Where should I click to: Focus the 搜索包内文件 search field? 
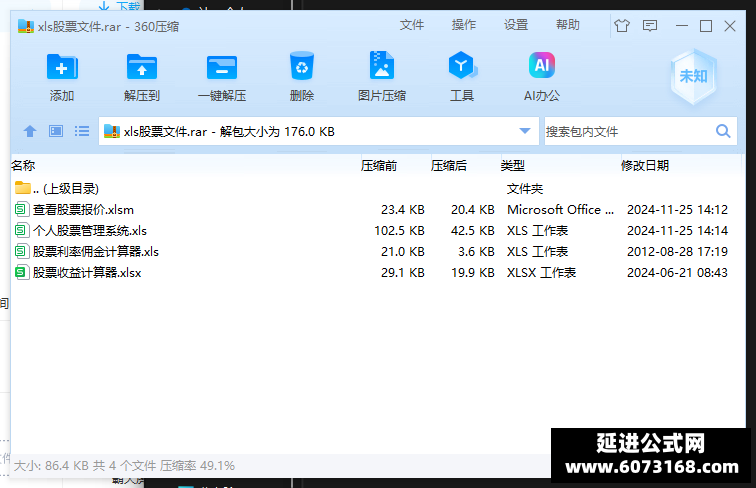629,131
